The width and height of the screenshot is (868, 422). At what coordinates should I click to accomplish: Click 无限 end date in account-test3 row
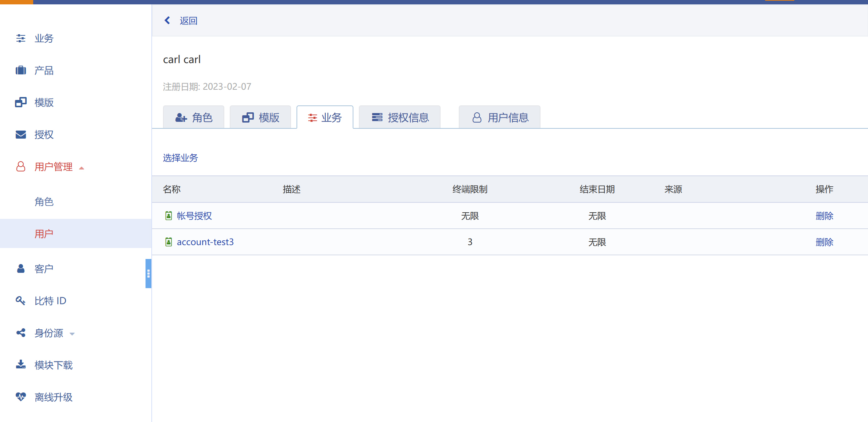pyautogui.click(x=597, y=242)
